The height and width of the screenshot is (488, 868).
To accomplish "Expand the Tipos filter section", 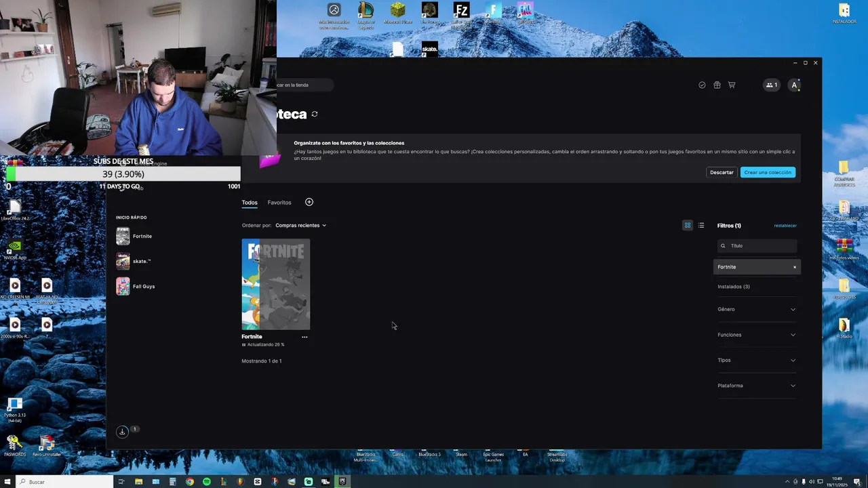I will coord(757,360).
